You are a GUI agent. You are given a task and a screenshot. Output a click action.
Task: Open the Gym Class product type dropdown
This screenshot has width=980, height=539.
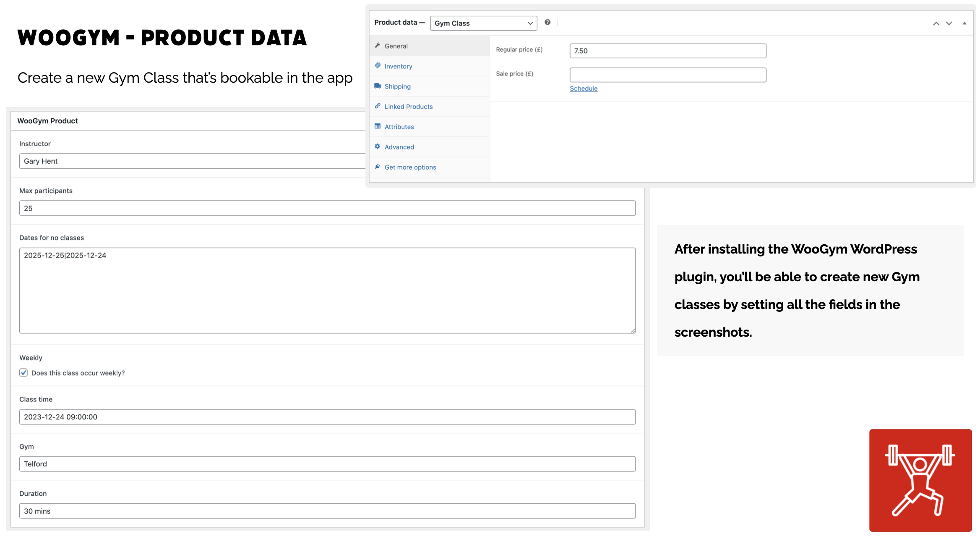pos(483,23)
